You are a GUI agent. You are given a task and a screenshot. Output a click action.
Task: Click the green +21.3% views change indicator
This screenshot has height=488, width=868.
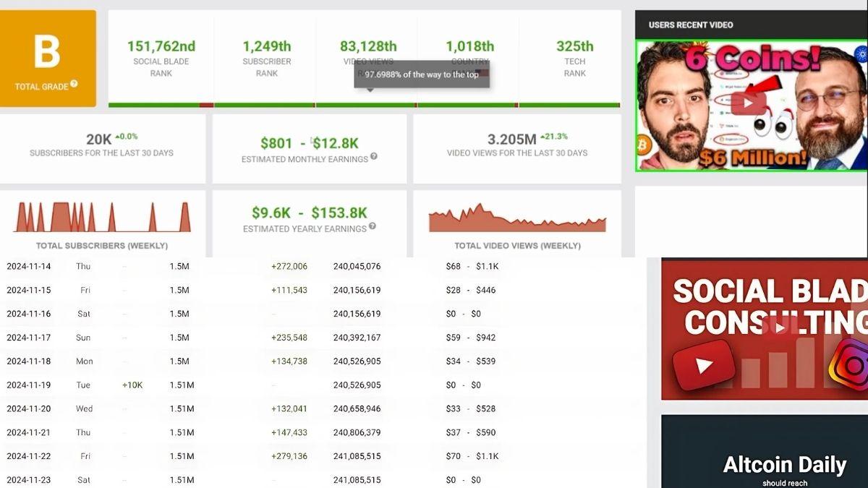[x=555, y=137]
